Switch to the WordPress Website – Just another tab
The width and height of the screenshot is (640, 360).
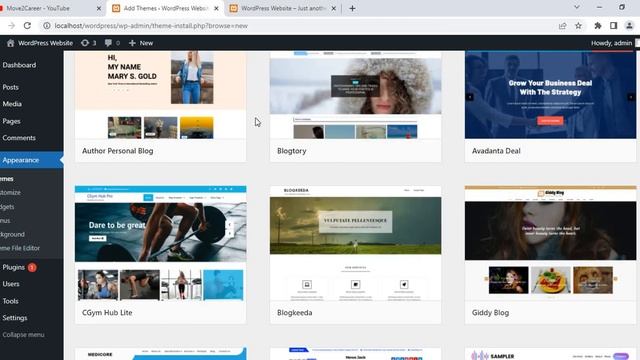(282, 8)
